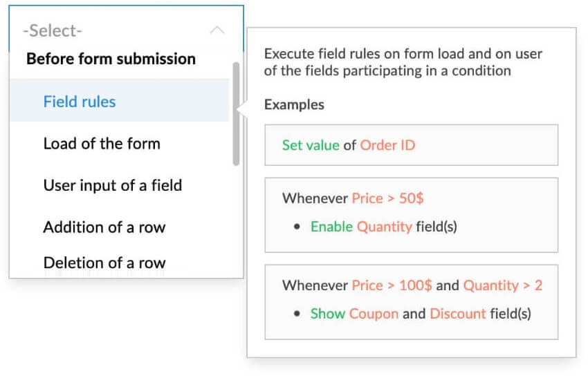Click the Before form submission group header
The height and width of the screenshot is (387, 588).
pyautogui.click(x=111, y=59)
